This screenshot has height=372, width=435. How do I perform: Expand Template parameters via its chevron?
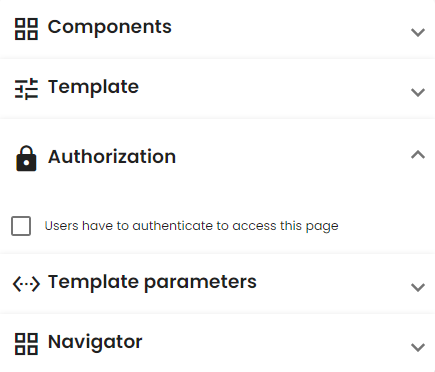(x=418, y=287)
